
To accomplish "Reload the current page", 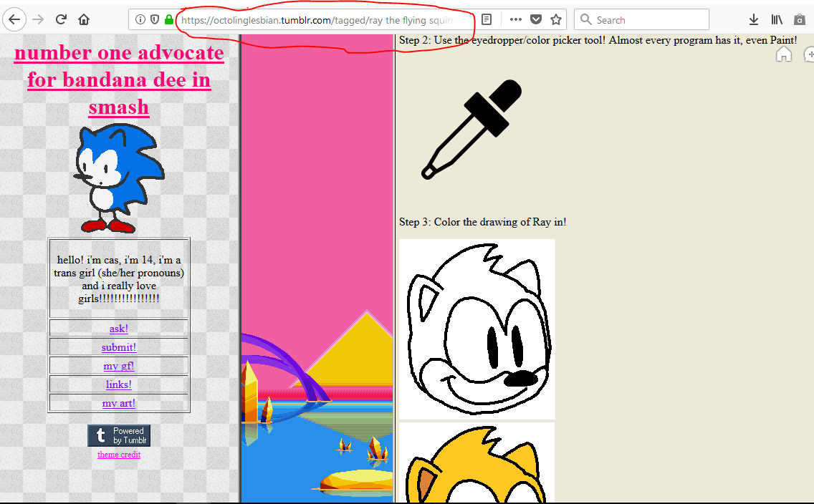I will [x=61, y=20].
